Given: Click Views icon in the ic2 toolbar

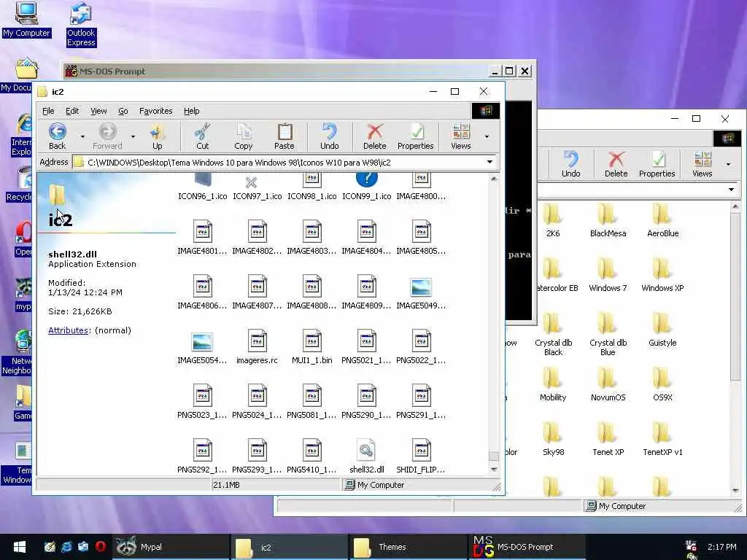Looking at the screenshot, I should (x=461, y=136).
